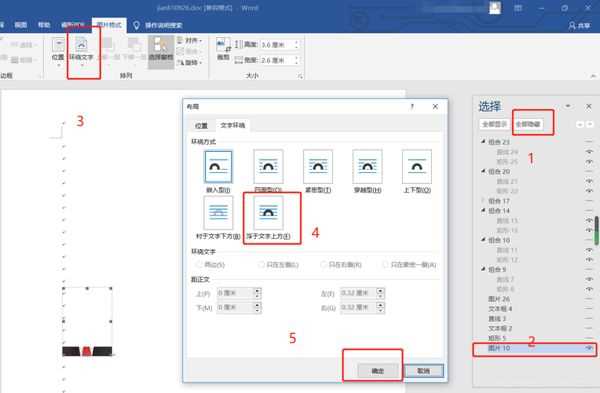Image resolution: width=600 pixels, height=393 pixels.
Task: Open the 环绕文字 wrap text ribbon button
Action: (81, 51)
